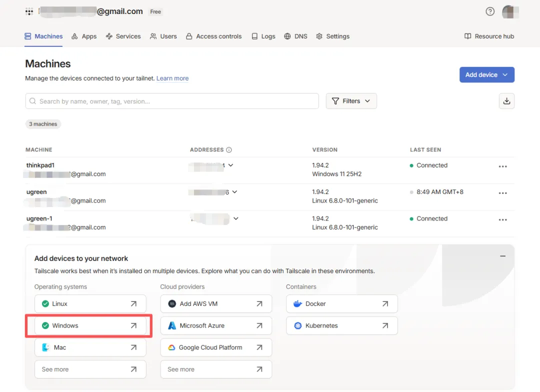Click the 3 machines count badge
Viewport: 540px width, 392px height.
coord(43,124)
